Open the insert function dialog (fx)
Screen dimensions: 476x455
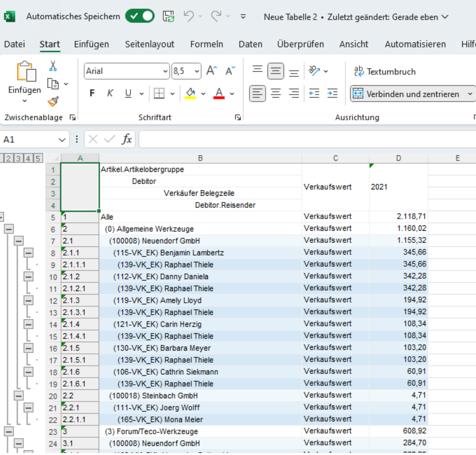[127, 139]
